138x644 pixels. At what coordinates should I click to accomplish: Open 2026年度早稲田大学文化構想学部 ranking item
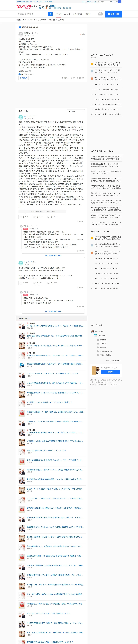tap(108, 238)
